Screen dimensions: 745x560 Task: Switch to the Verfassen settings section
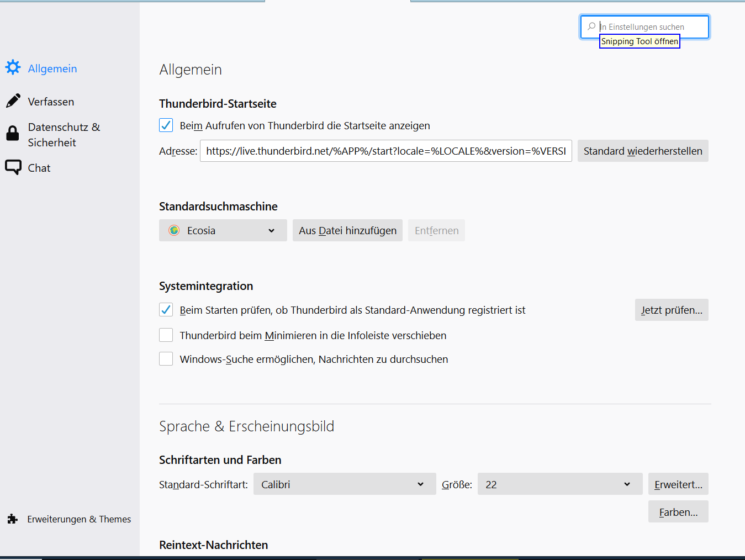click(51, 102)
